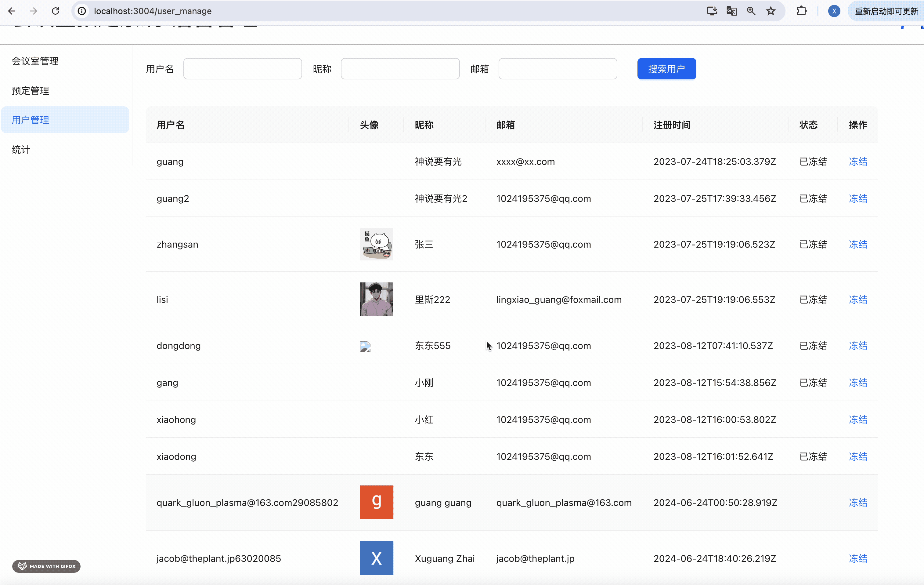Go to 统计 in the sidebar
The image size is (924, 585).
(21, 150)
